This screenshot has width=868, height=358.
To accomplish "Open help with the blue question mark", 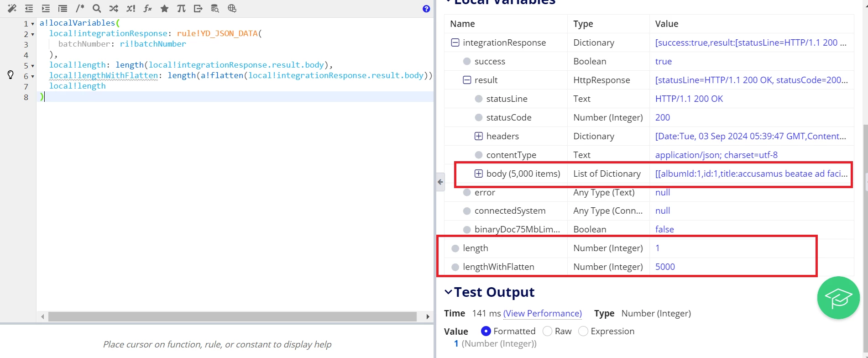I will point(426,9).
